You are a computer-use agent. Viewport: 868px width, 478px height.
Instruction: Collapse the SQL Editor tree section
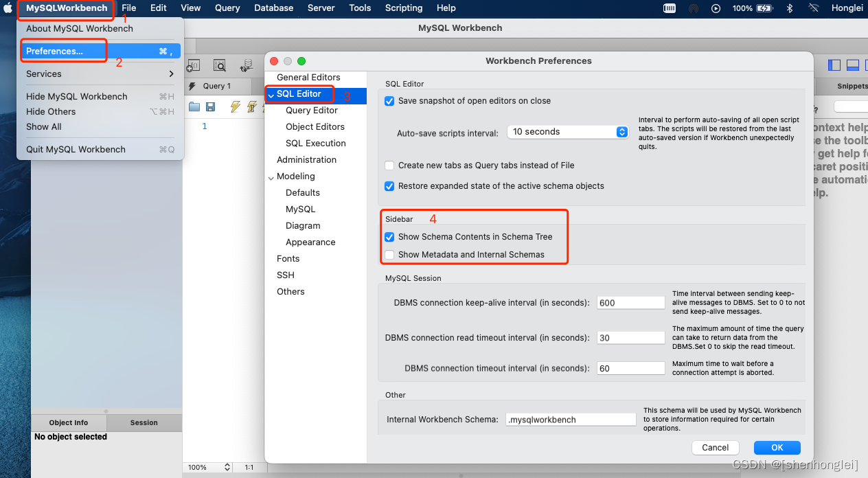point(271,94)
